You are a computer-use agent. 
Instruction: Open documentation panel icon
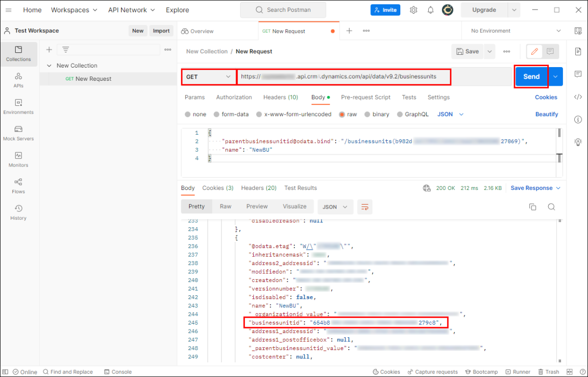[578, 51]
